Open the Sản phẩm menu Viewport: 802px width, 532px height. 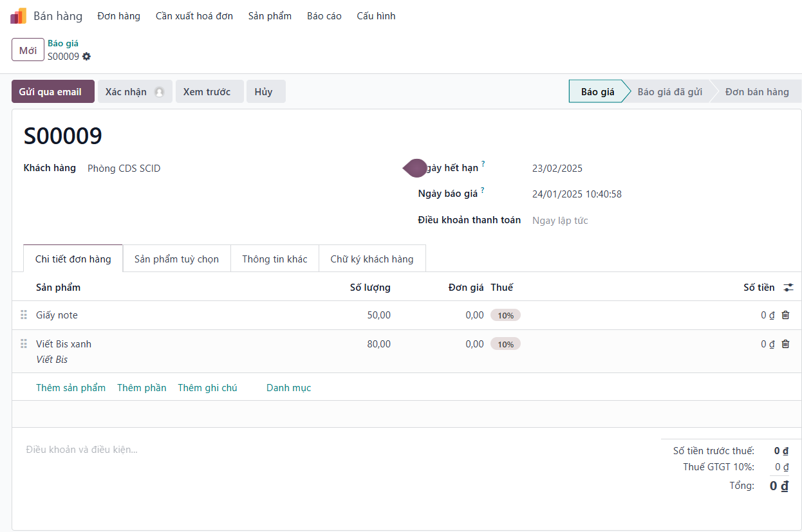point(270,16)
